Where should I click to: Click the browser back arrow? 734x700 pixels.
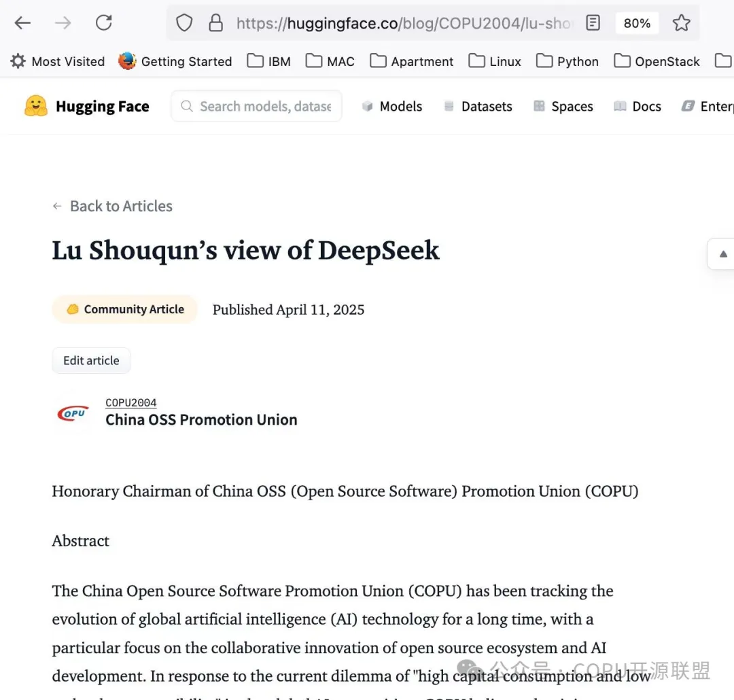[x=22, y=23]
